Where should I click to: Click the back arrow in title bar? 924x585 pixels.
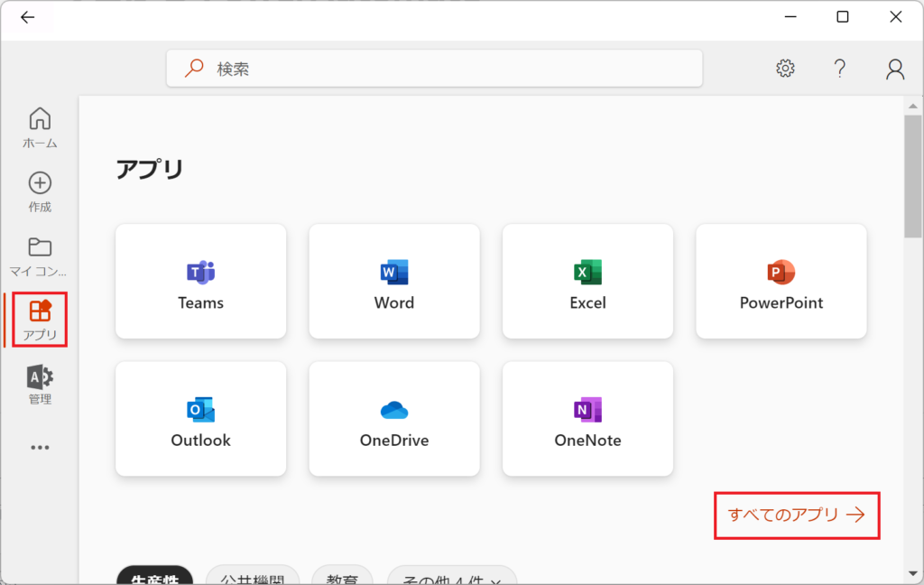pos(28,17)
